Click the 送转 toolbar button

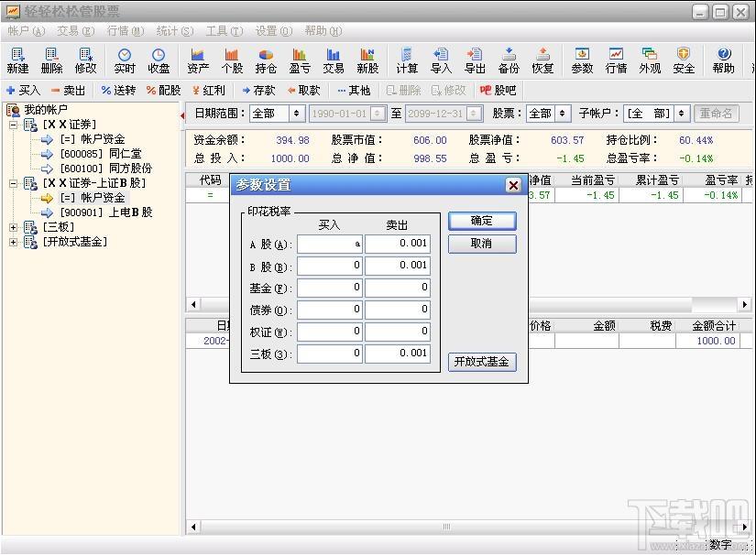[x=118, y=90]
